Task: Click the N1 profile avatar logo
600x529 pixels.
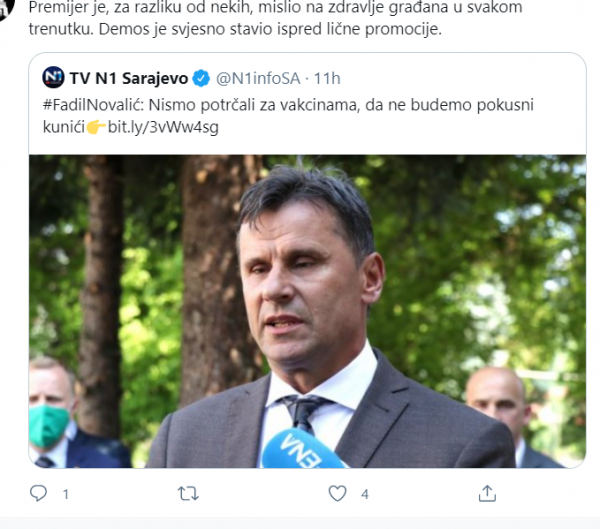Action: tap(53, 77)
